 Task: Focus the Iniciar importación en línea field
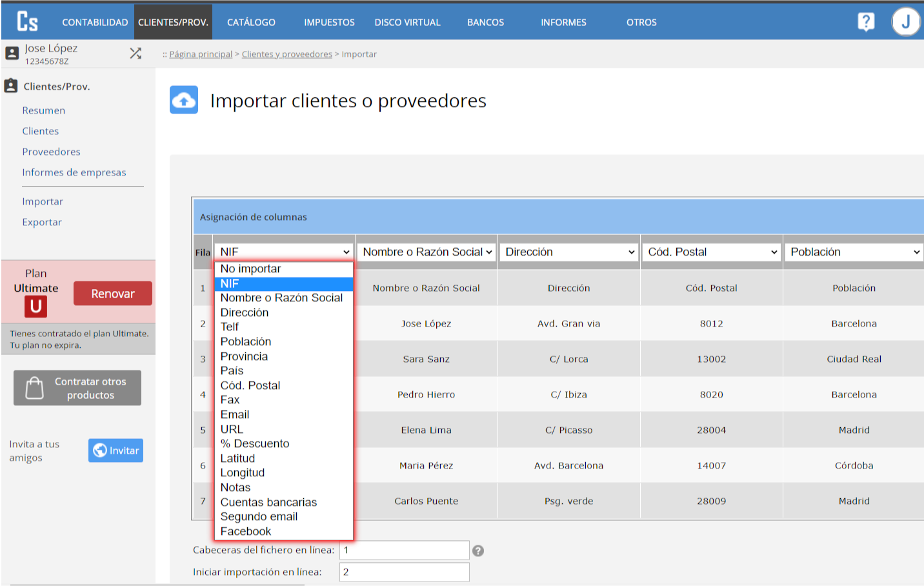point(405,572)
